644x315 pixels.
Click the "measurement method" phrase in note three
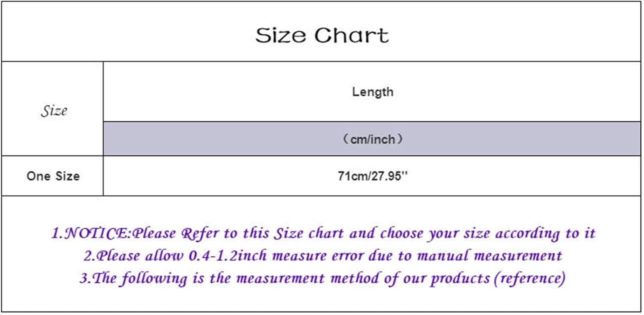point(308,278)
